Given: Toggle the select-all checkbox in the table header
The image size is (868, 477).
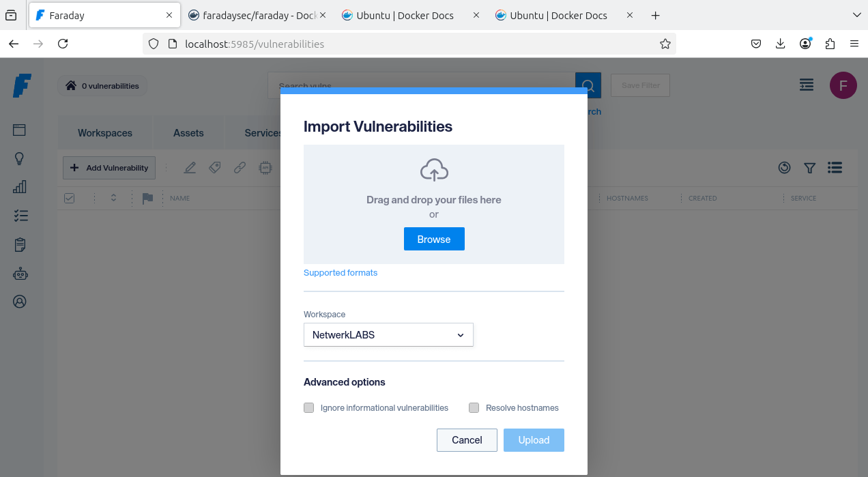Looking at the screenshot, I should pos(69,198).
